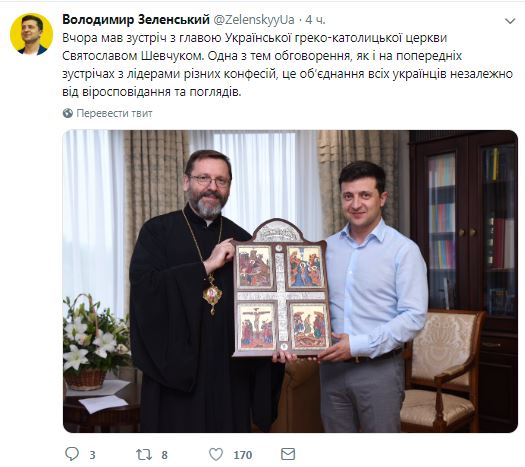Open the attached photo in full view
Screen dimensions: 525x467
(x=290, y=281)
